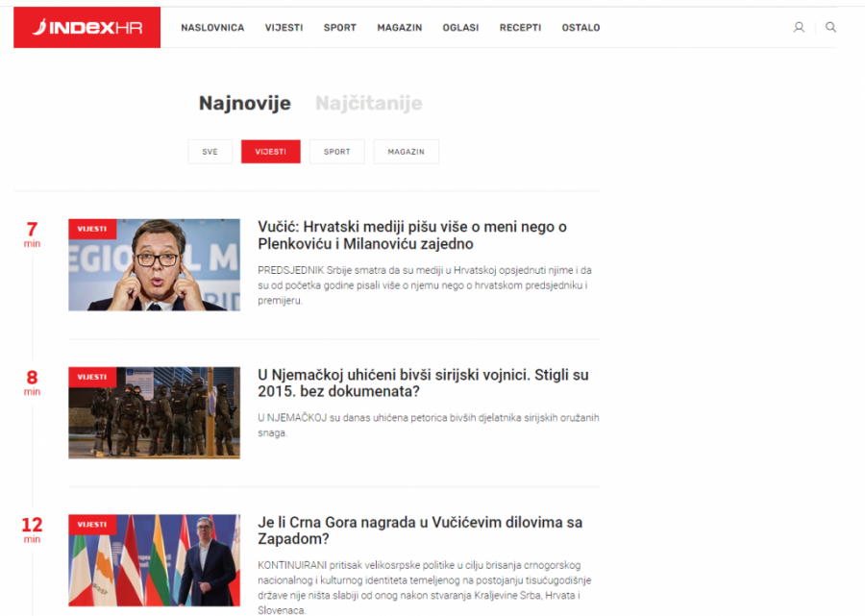Open the Naslovnica menu item
This screenshot has width=865, height=616.
coord(212,28)
